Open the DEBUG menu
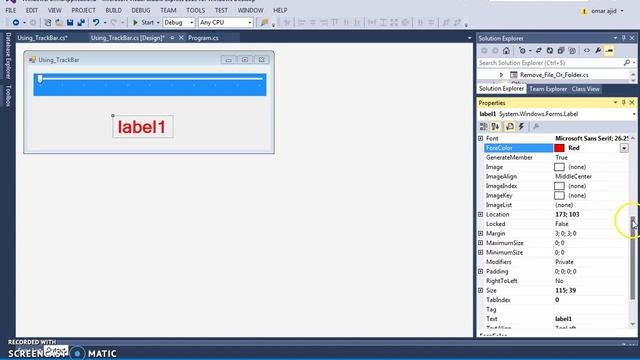Image resolution: width=640 pixels, height=360 pixels. pyautogui.click(x=140, y=10)
